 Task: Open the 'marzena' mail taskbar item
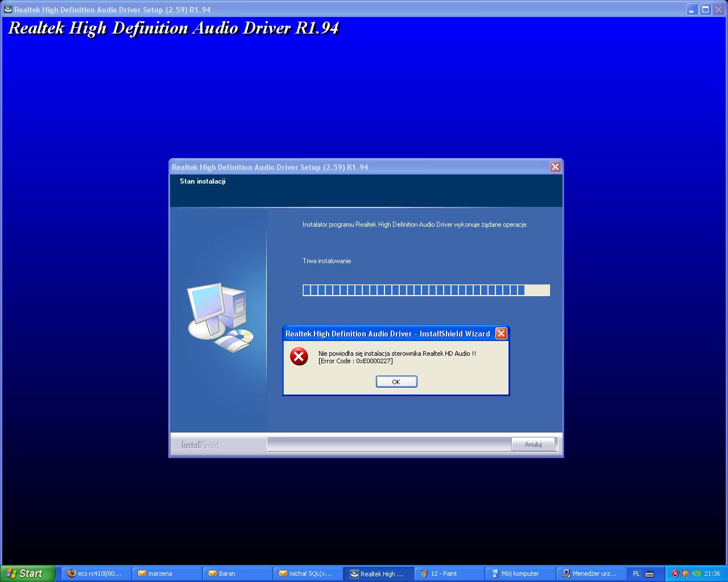[x=168, y=573]
